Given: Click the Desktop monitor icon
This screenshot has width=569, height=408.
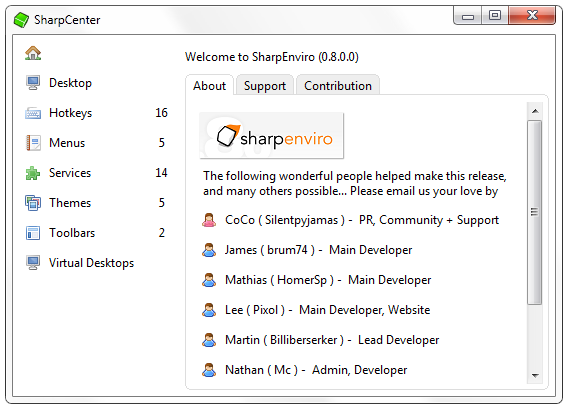Looking at the screenshot, I should (33, 83).
